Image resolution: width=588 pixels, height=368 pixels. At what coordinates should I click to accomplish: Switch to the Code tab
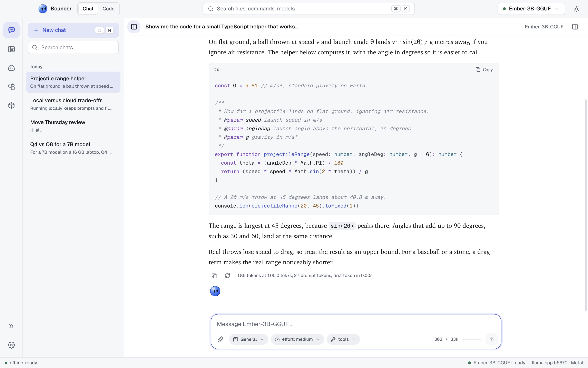pos(108,9)
